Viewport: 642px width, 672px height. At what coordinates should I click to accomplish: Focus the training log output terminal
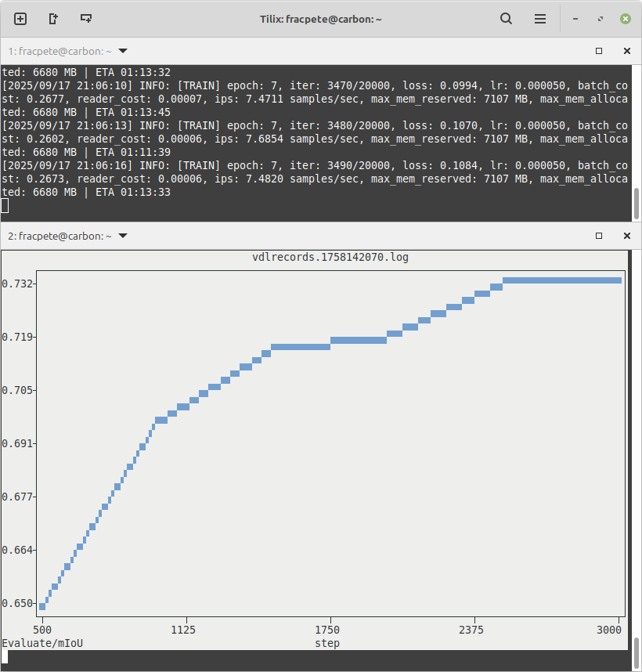click(313, 141)
